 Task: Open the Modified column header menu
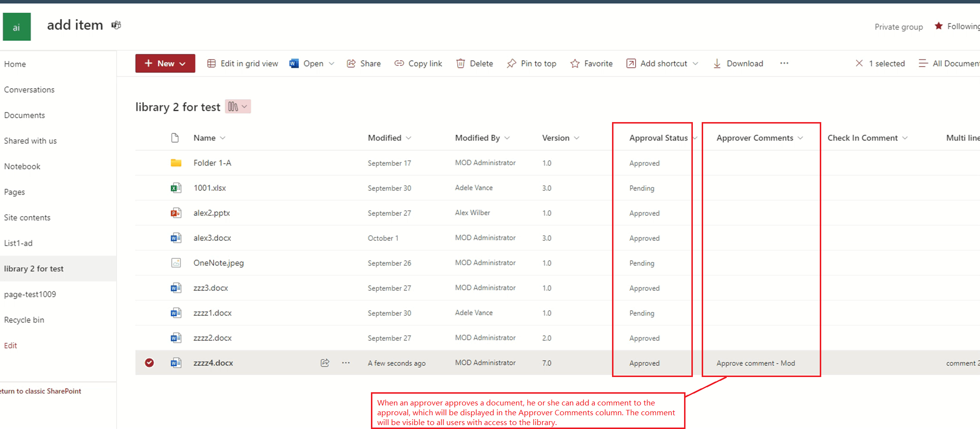(390, 138)
